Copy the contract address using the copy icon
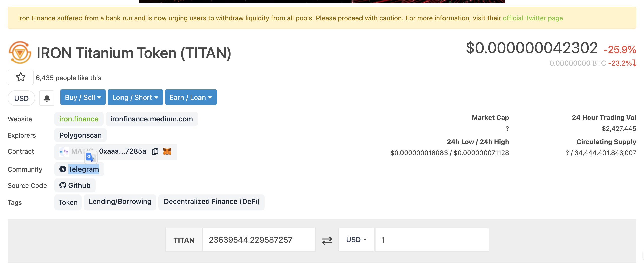 tap(155, 151)
